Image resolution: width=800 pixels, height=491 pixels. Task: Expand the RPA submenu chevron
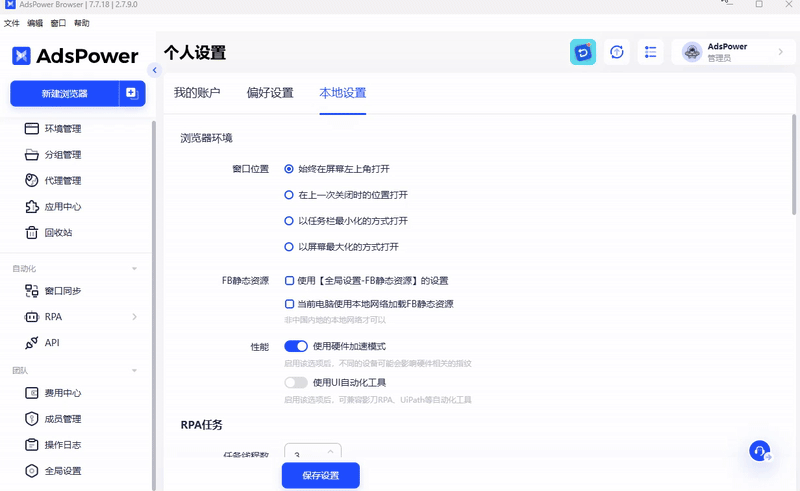(x=134, y=317)
